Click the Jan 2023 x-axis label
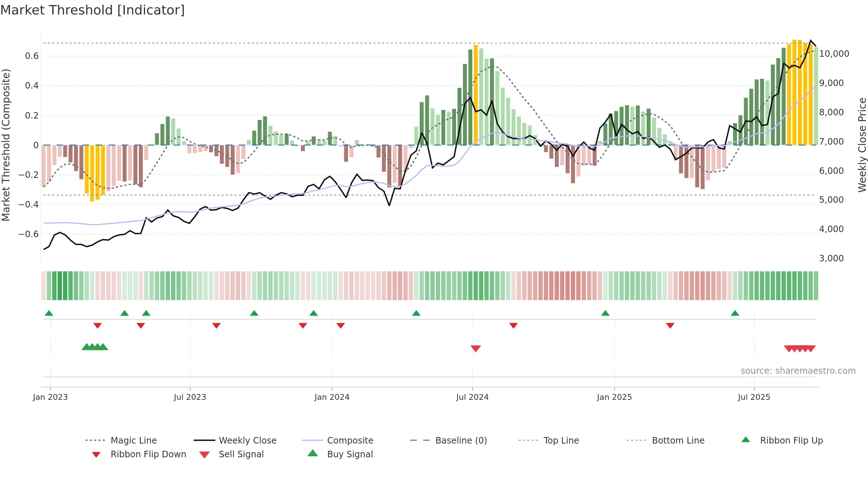This screenshot has width=868, height=488. pos(50,397)
